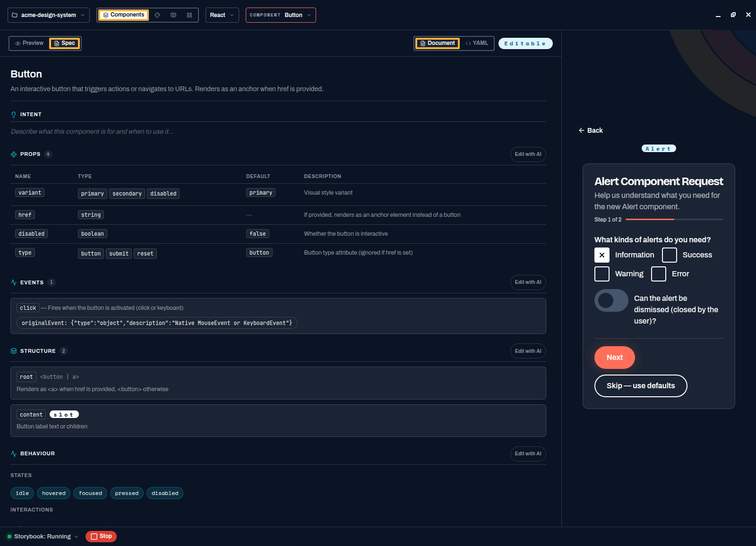
Task: Click Edit with AI for STRUCTURE
Action: point(528,351)
